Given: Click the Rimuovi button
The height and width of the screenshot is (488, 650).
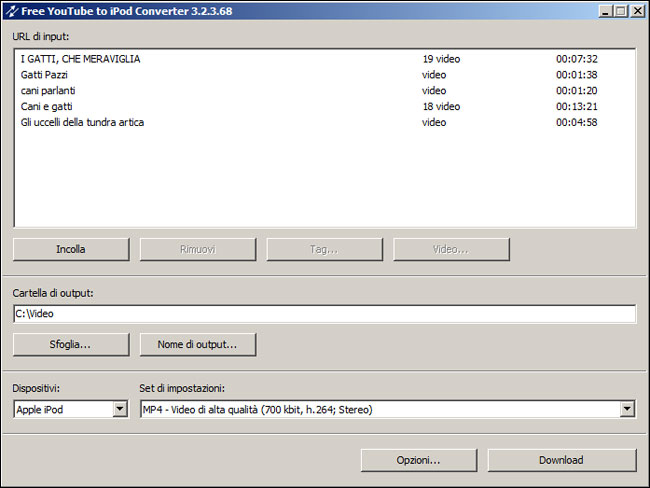Looking at the screenshot, I should click(197, 249).
